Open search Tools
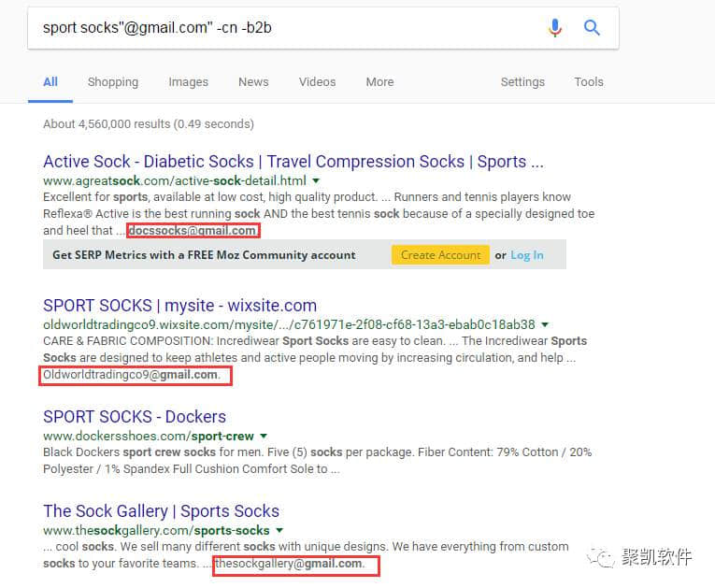The width and height of the screenshot is (715, 588). 589,82
